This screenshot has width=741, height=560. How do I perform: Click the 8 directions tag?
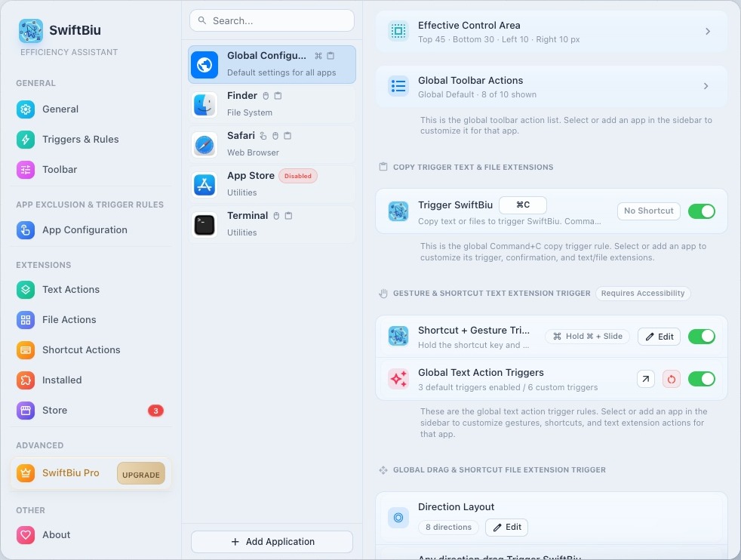pyautogui.click(x=448, y=528)
